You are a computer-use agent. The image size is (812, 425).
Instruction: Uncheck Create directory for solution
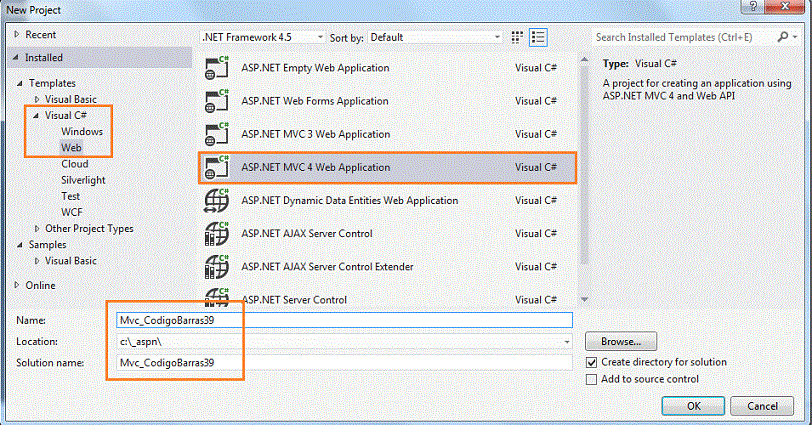tap(591, 362)
